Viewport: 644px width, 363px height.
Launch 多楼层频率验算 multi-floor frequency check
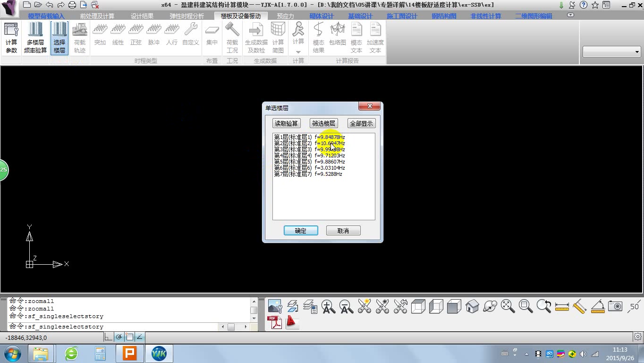[x=35, y=38]
